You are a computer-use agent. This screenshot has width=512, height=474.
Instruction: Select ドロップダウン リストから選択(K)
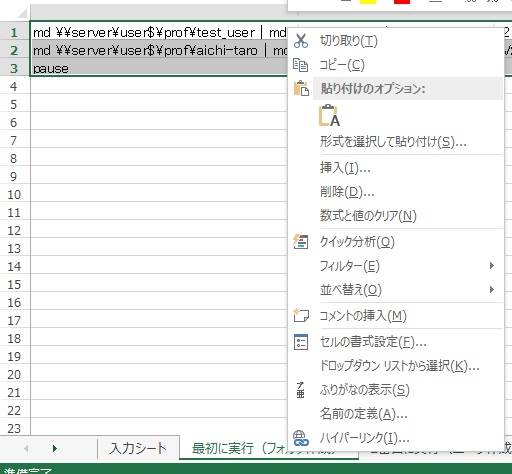pos(399,366)
